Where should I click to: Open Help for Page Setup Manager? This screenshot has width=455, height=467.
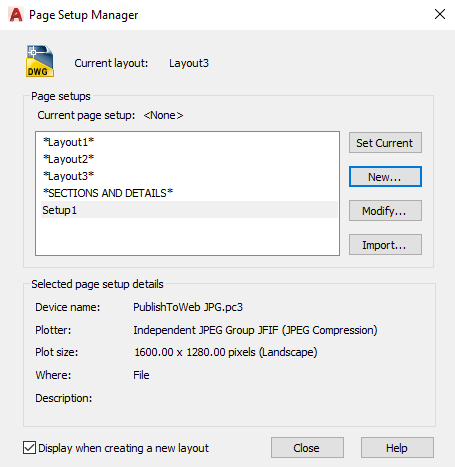pyautogui.click(x=397, y=448)
